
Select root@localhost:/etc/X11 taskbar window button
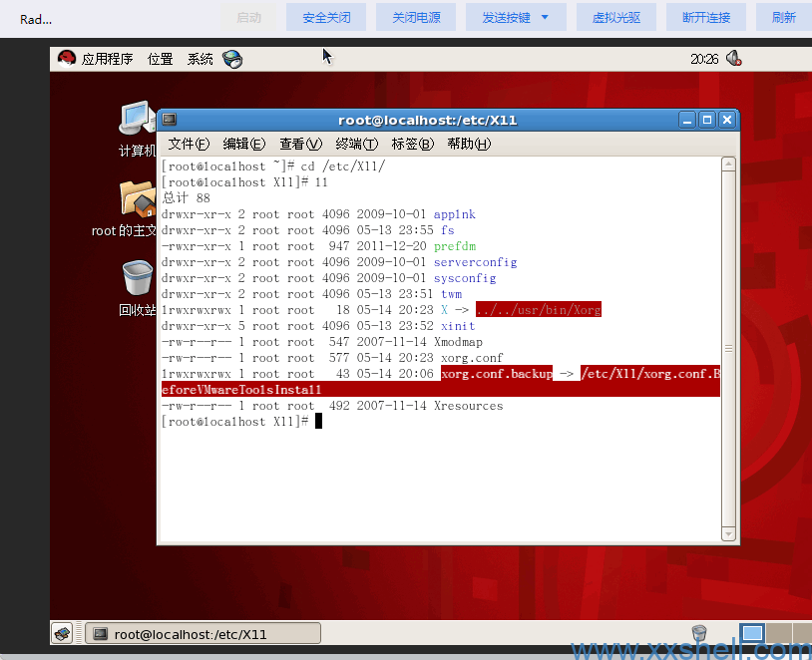coord(203,633)
